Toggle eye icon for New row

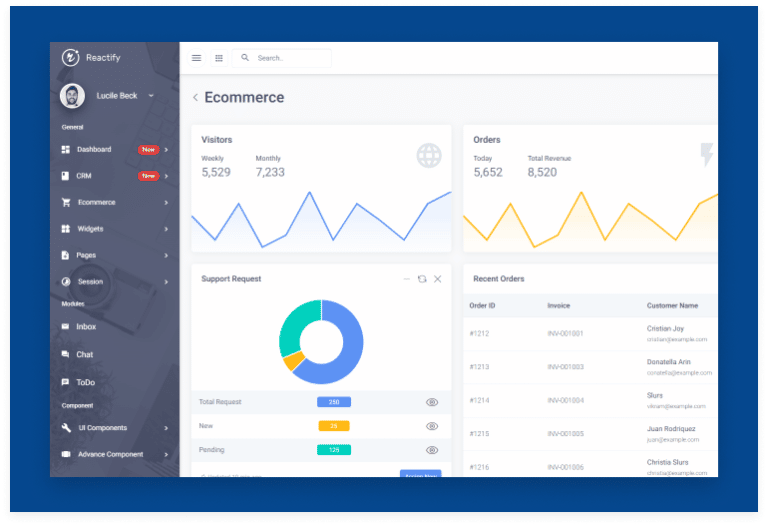pyautogui.click(x=432, y=426)
